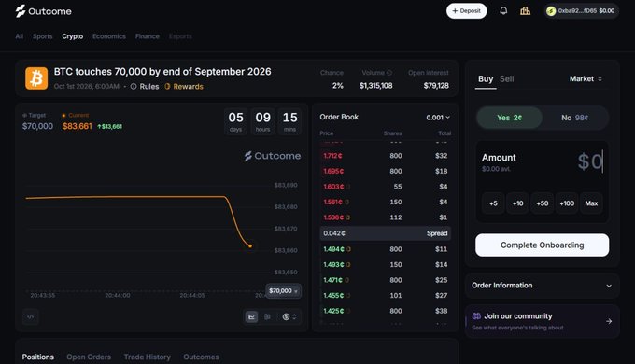Open the 0.001 order book precision dropdown
The height and width of the screenshot is (364, 635).
click(438, 118)
